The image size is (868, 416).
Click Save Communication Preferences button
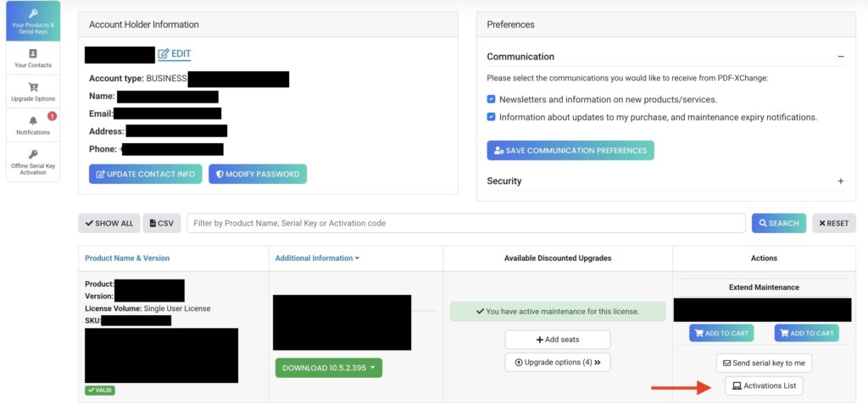click(x=570, y=151)
